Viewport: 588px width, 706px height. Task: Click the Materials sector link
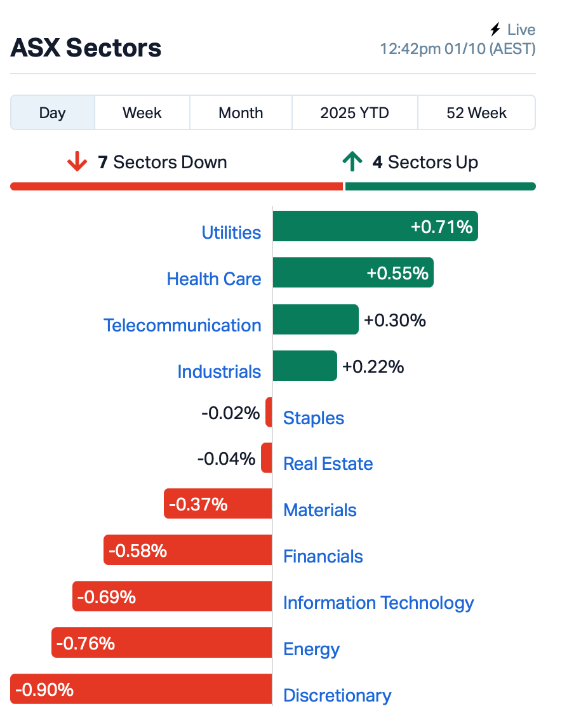click(x=320, y=510)
